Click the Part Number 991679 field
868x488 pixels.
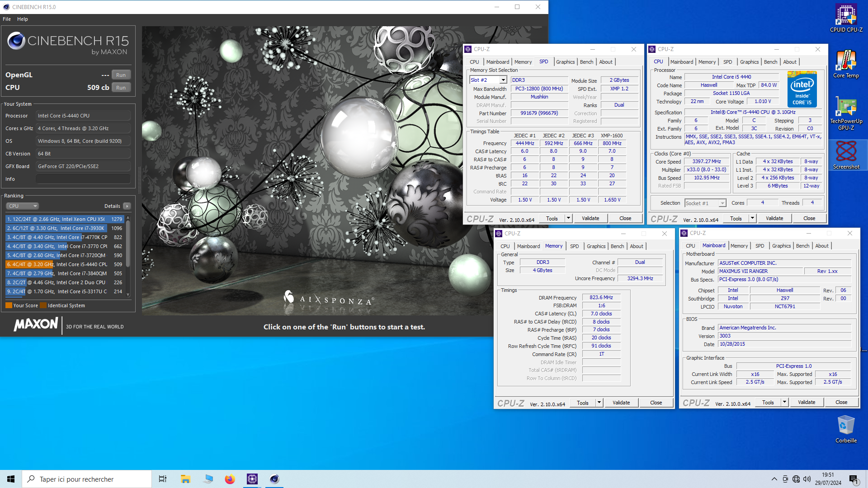pyautogui.click(x=539, y=113)
